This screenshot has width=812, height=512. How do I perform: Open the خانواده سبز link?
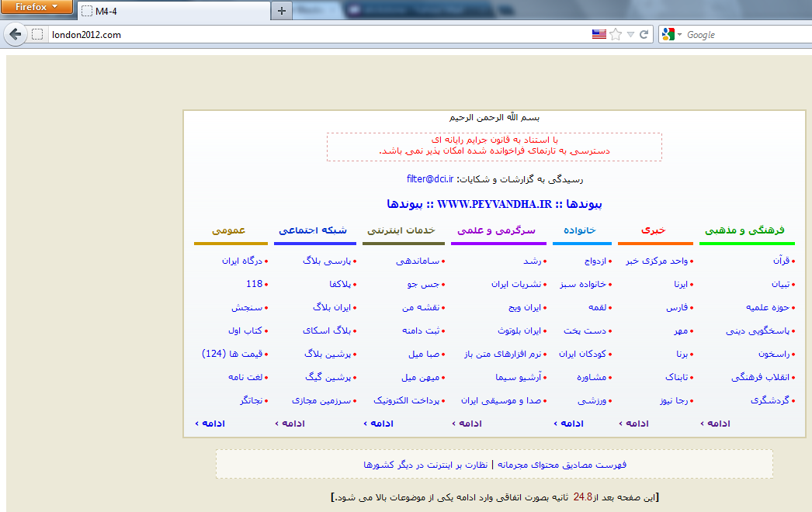[582, 284]
